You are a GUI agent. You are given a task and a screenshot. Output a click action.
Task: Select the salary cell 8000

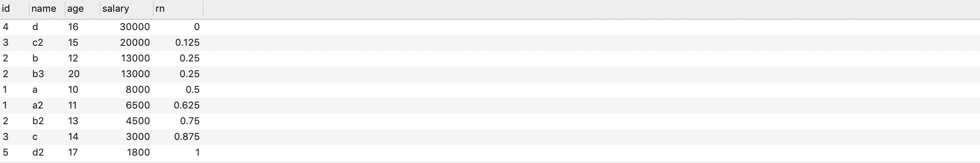pos(127,90)
